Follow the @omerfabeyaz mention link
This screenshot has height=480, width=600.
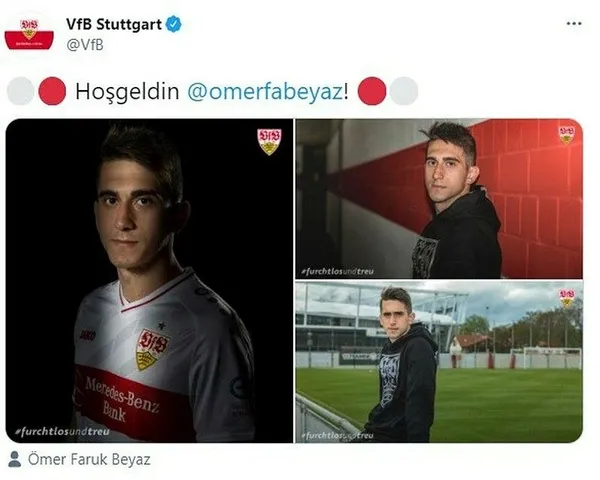click(x=265, y=91)
